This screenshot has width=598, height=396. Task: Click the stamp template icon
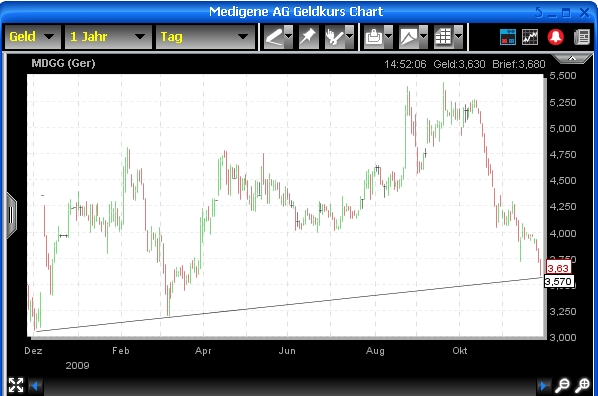[x=374, y=37]
